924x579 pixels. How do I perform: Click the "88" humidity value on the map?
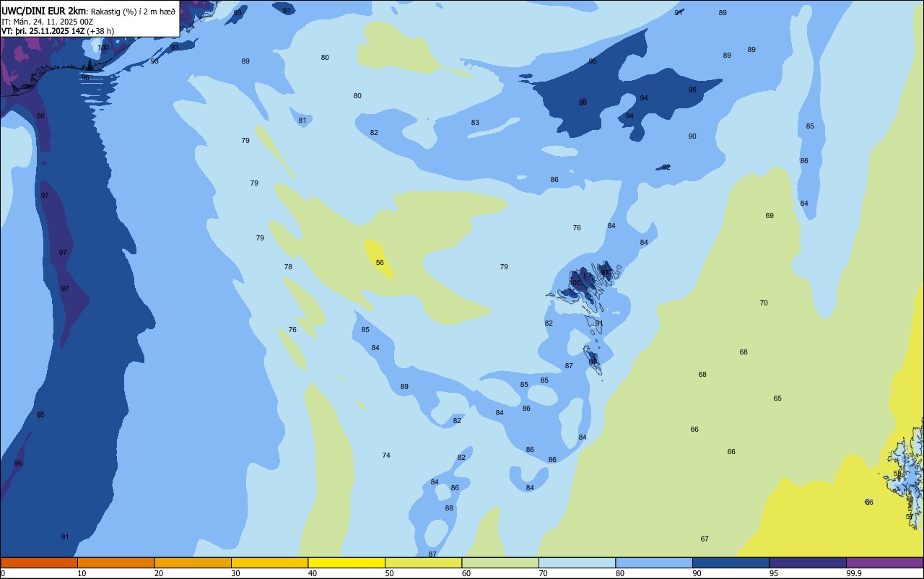point(449,508)
